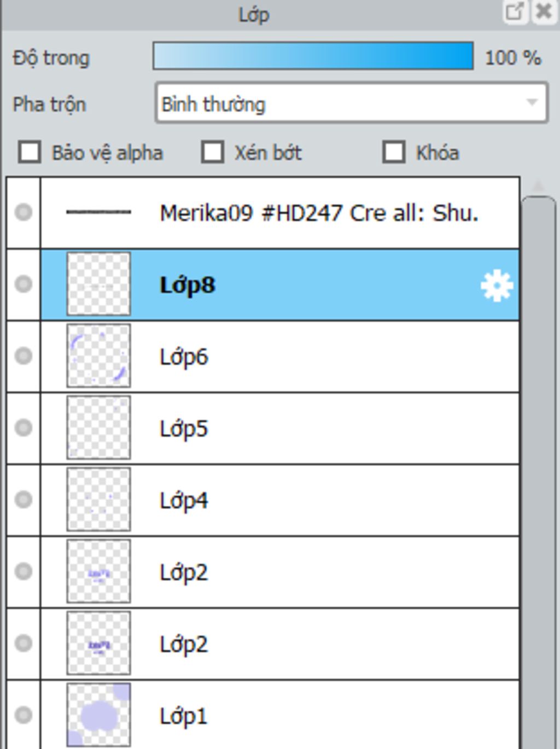560x749 pixels.
Task: Open the Pha trộn blend mode dropdown
Action: 351,103
